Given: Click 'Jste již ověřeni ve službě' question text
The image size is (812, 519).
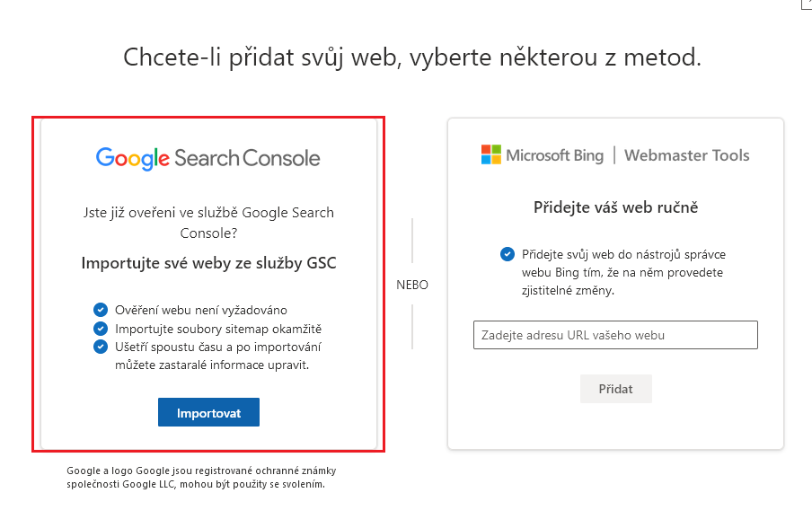Looking at the screenshot, I should coord(208,222).
